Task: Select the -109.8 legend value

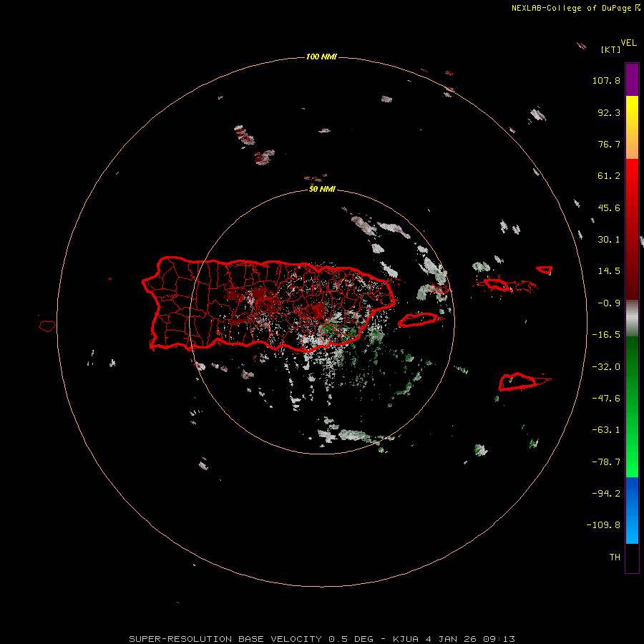Action: coord(603,525)
